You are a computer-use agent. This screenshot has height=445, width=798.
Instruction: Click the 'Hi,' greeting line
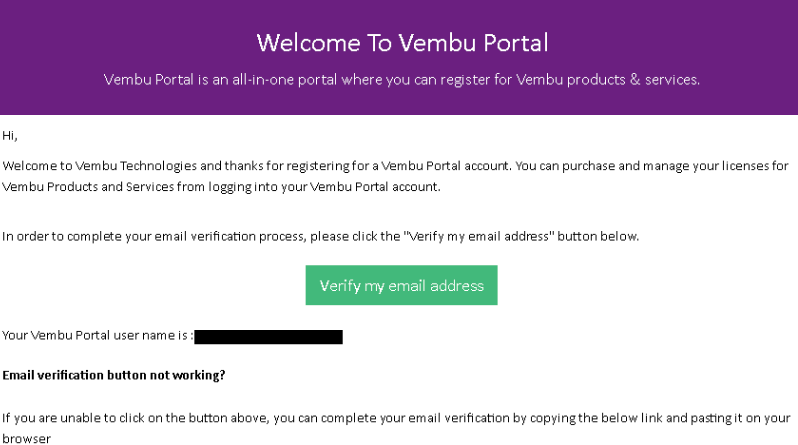[x=10, y=135]
